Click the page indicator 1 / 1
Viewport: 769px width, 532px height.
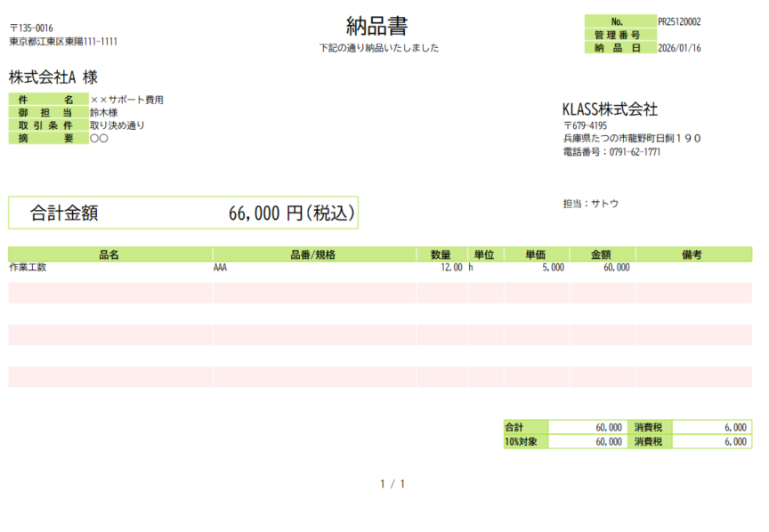point(393,484)
